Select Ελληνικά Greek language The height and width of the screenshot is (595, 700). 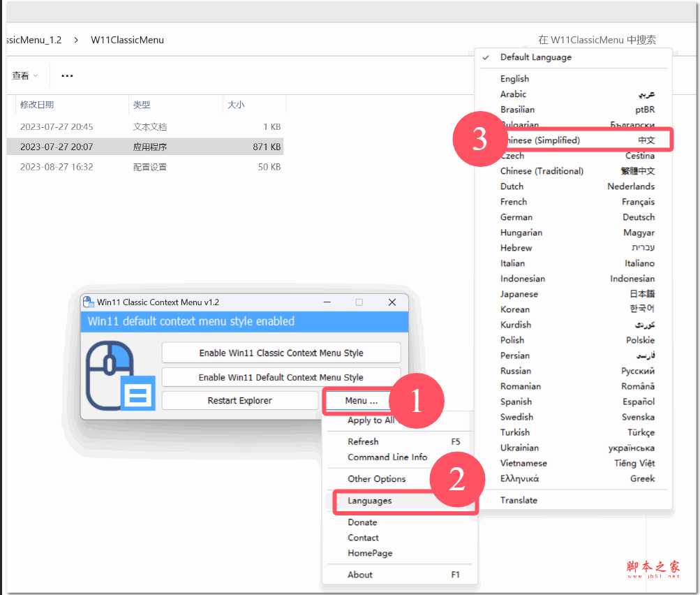pyautogui.click(x=573, y=479)
